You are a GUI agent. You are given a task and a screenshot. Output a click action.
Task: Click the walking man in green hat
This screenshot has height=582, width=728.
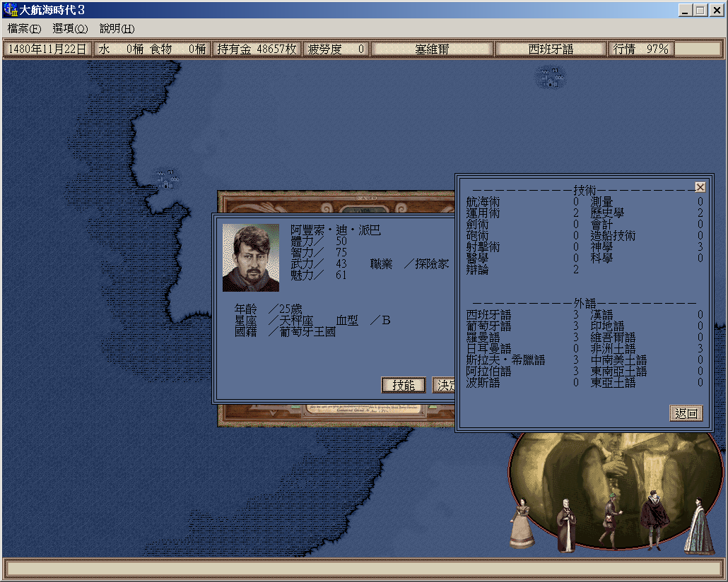point(609,524)
